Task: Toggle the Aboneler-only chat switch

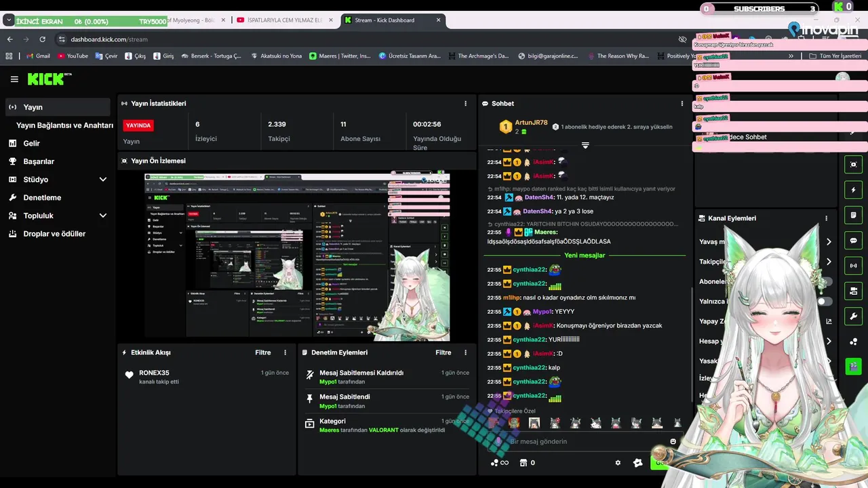Action: [x=824, y=281]
